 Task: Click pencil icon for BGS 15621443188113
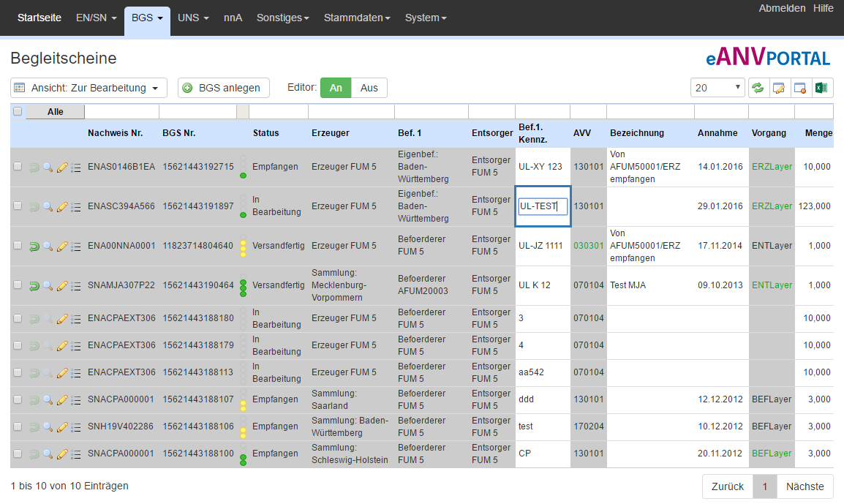click(x=62, y=372)
